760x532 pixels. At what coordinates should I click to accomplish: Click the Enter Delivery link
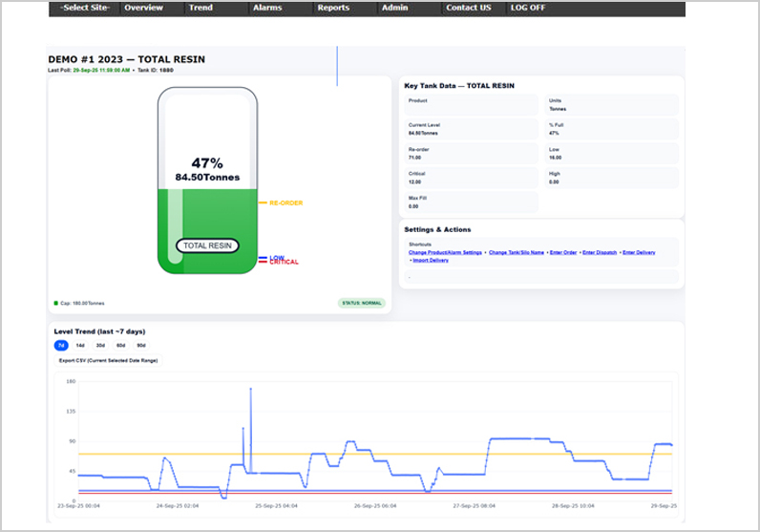639,252
